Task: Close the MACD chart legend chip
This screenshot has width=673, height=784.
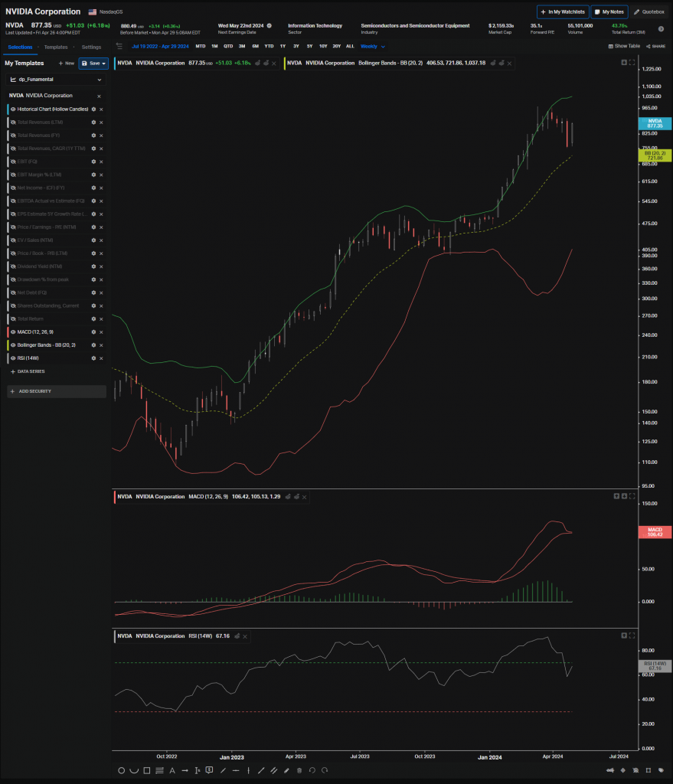Action: 304,497
